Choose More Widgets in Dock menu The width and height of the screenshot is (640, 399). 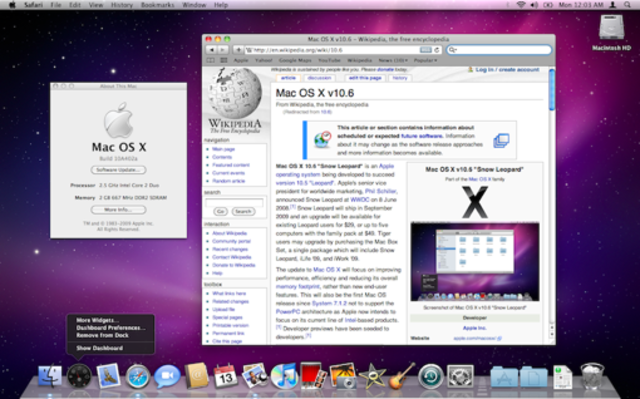pos(97,320)
